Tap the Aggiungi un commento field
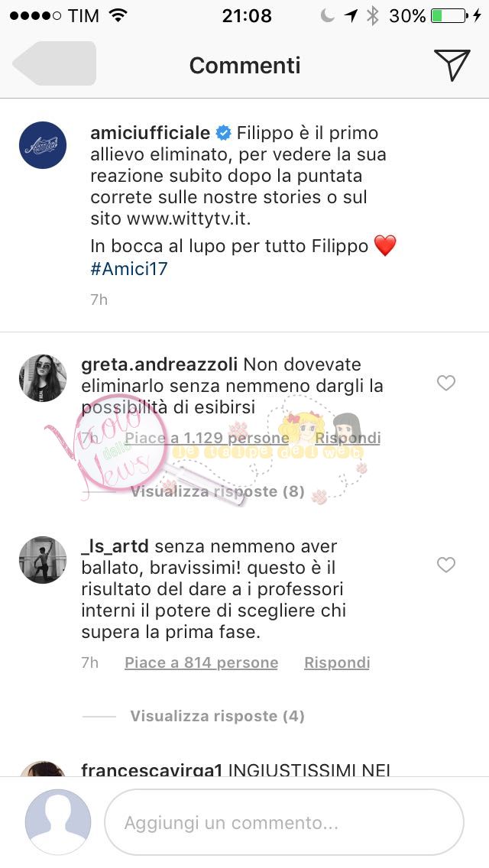 point(283,822)
